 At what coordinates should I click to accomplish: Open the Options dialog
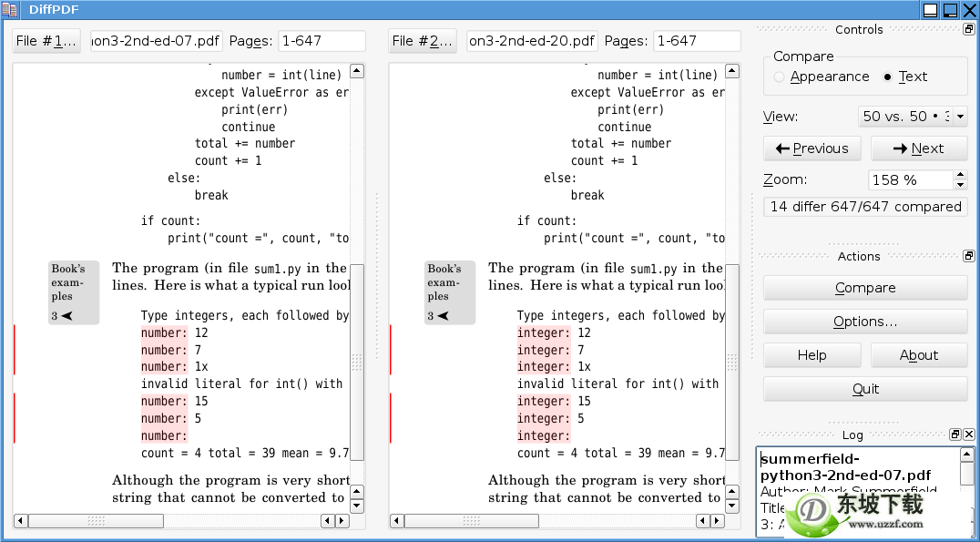click(x=865, y=322)
